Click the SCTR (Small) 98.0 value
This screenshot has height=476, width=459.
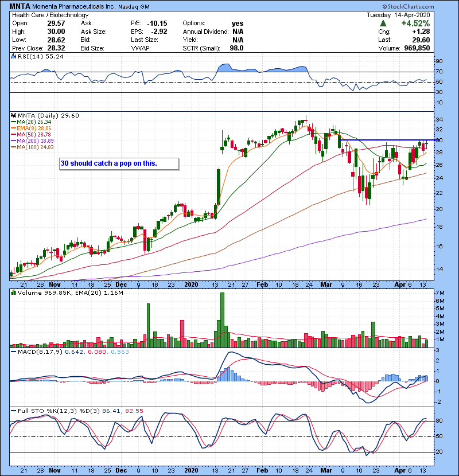[236, 48]
